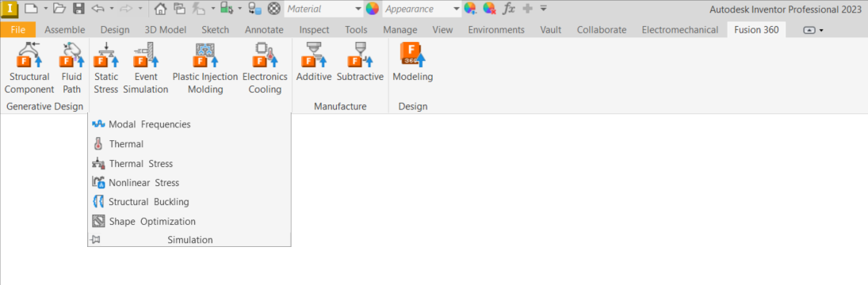
Task: Click the material color wheel icon
Action: pos(372,8)
